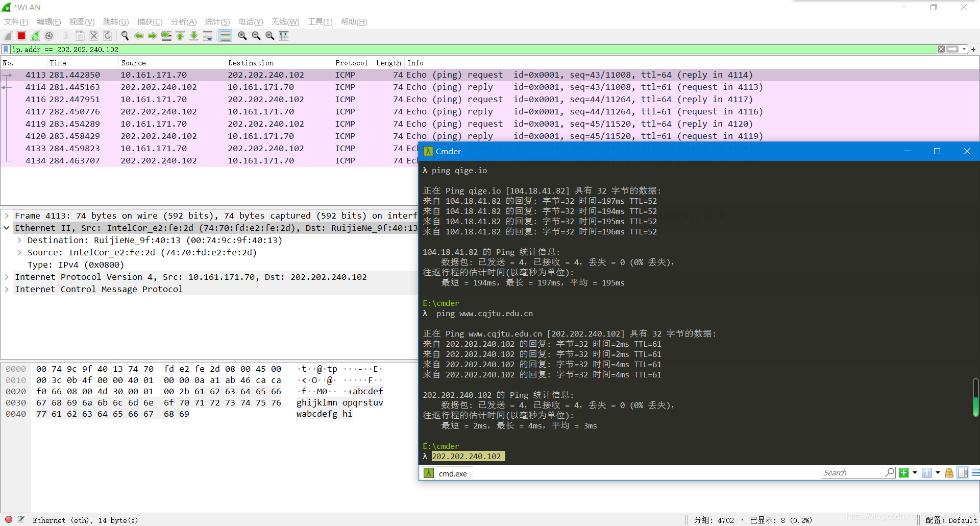
Task: Go back to previous packet
Action: pyautogui.click(x=139, y=36)
